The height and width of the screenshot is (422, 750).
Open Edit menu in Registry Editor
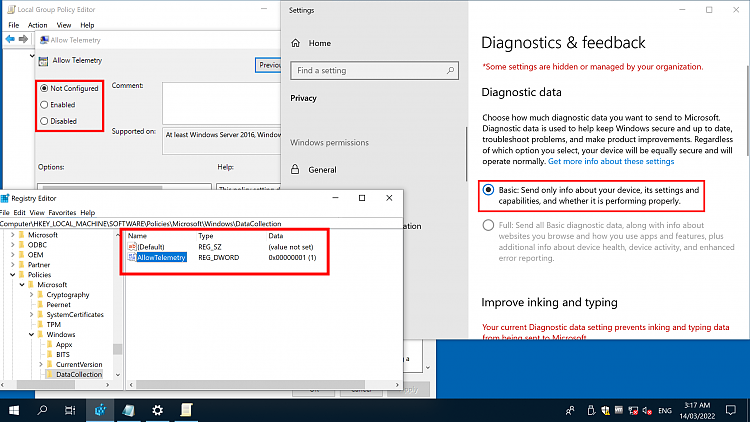(x=19, y=212)
